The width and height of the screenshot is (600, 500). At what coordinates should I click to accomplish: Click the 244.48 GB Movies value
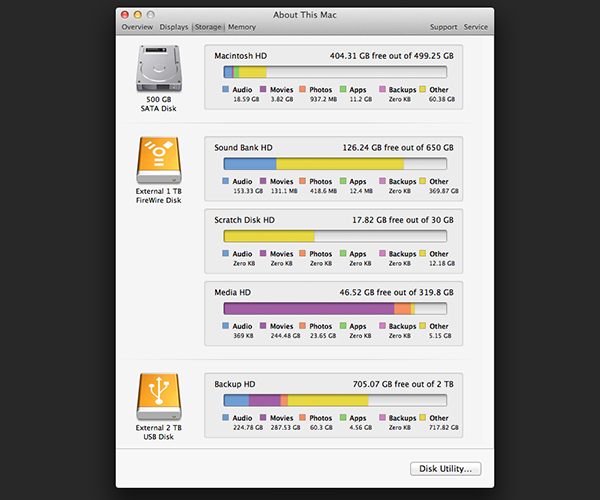285,336
